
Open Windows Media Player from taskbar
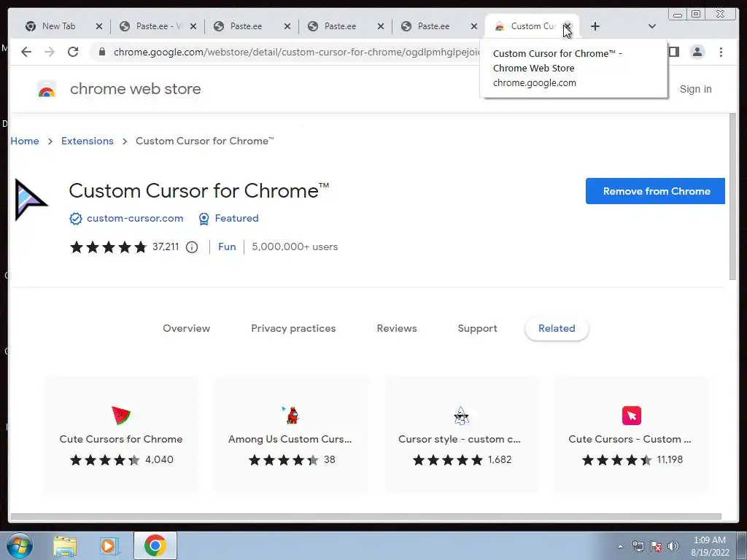(x=109, y=545)
